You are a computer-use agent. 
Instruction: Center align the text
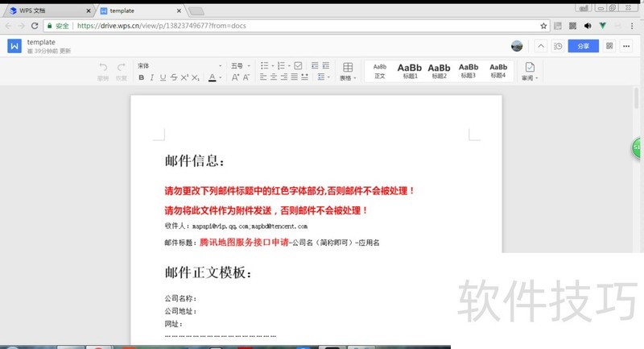[x=274, y=77]
